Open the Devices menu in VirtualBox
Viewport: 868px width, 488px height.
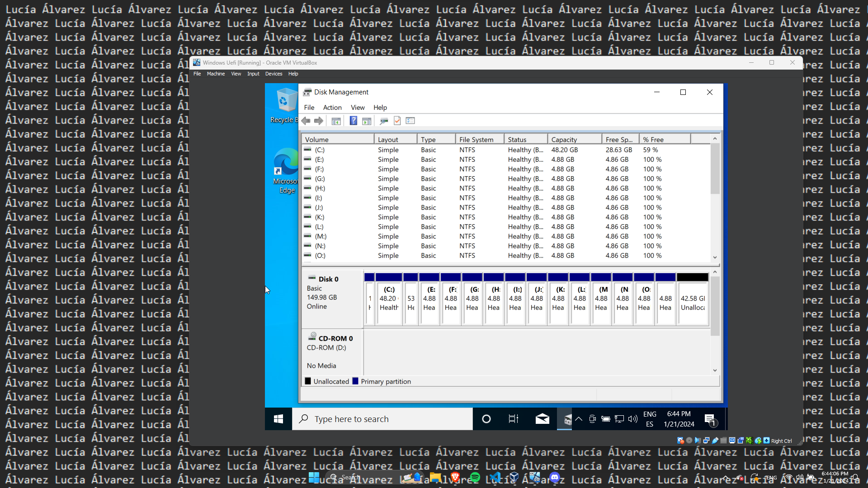click(274, 74)
